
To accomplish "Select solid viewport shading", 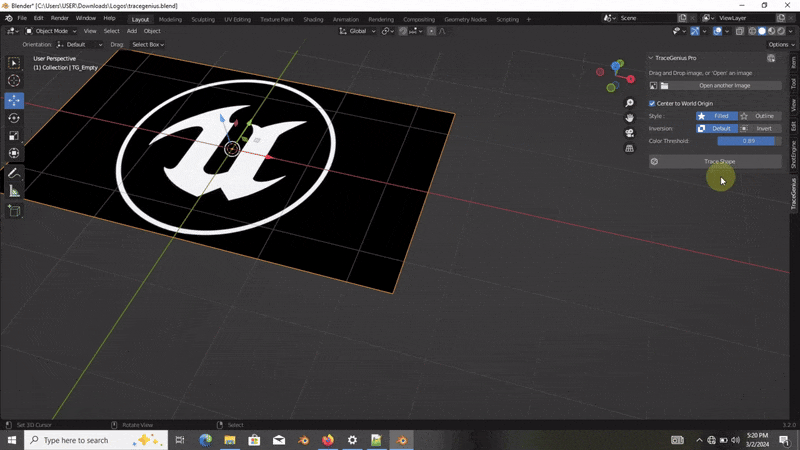I will [x=762, y=31].
